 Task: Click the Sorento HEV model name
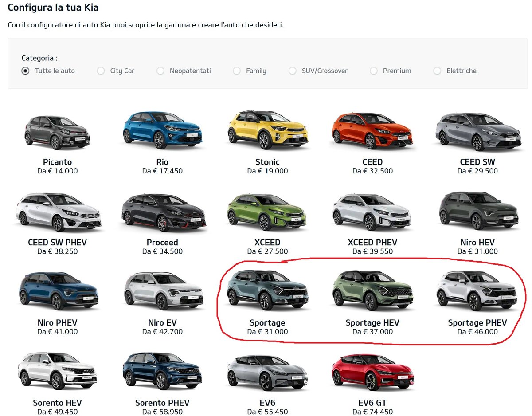point(57,403)
